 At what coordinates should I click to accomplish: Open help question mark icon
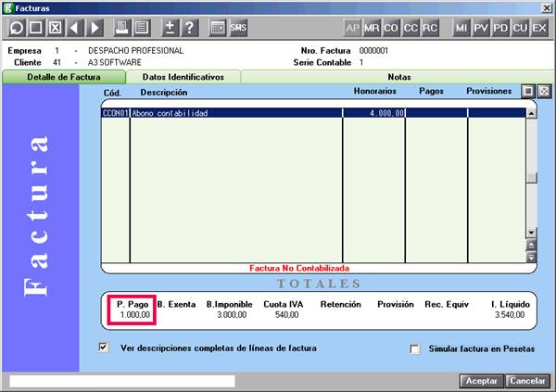[x=190, y=28]
